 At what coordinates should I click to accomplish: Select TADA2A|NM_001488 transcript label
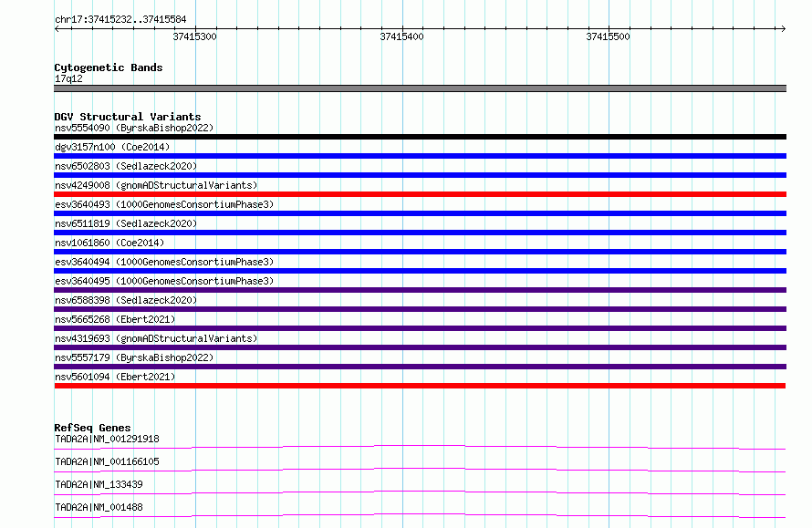pyautogui.click(x=99, y=507)
